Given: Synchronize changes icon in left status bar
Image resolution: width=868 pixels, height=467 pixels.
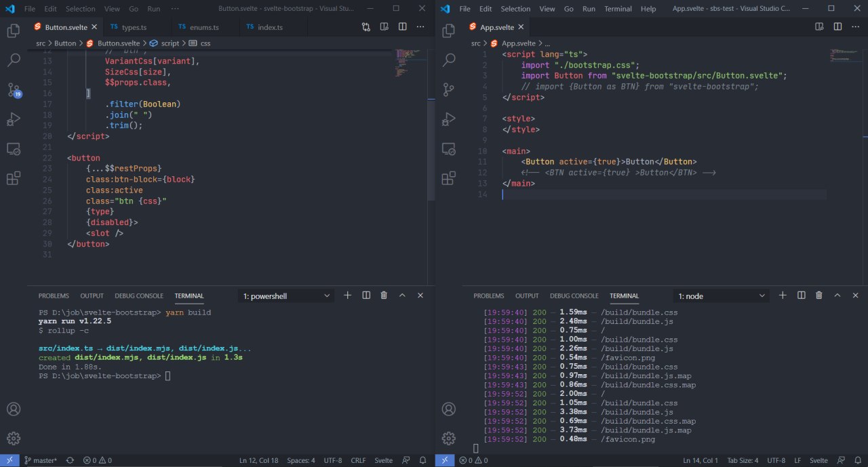Looking at the screenshot, I should (x=70, y=460).
